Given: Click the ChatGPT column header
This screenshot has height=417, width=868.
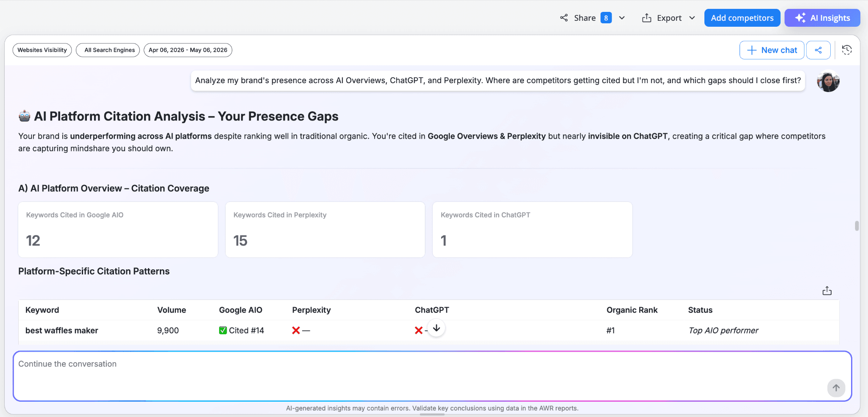Looking at the screenshot, I should tap(432, 310).
